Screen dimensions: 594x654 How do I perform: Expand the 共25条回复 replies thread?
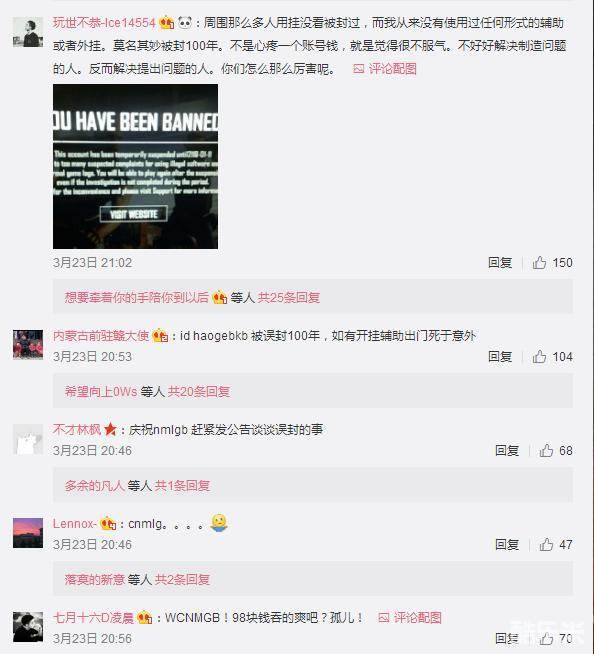tap(289, 297)
